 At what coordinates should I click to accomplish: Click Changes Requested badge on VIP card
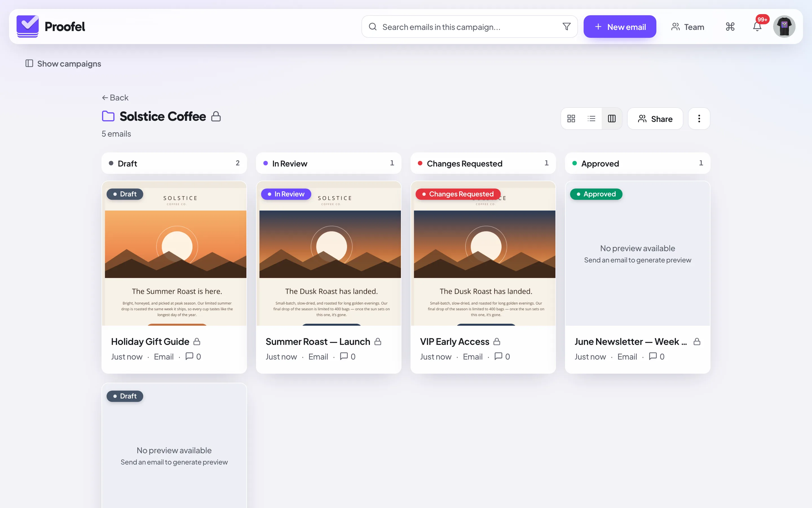[458, 194]
